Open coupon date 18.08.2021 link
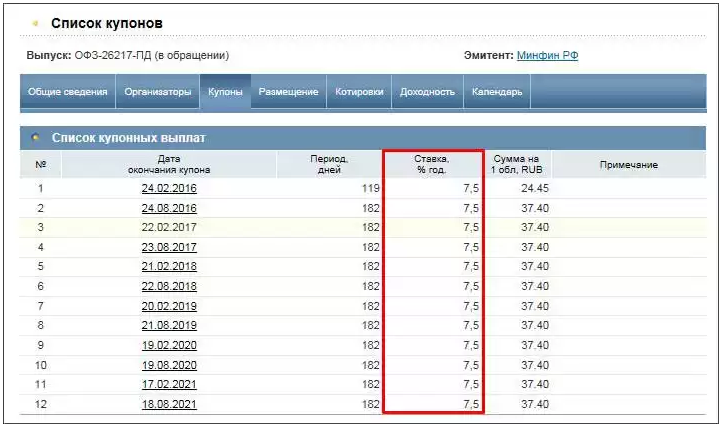Screen dimensions: 722x427 pyautogui.click(x=169, y=404)
